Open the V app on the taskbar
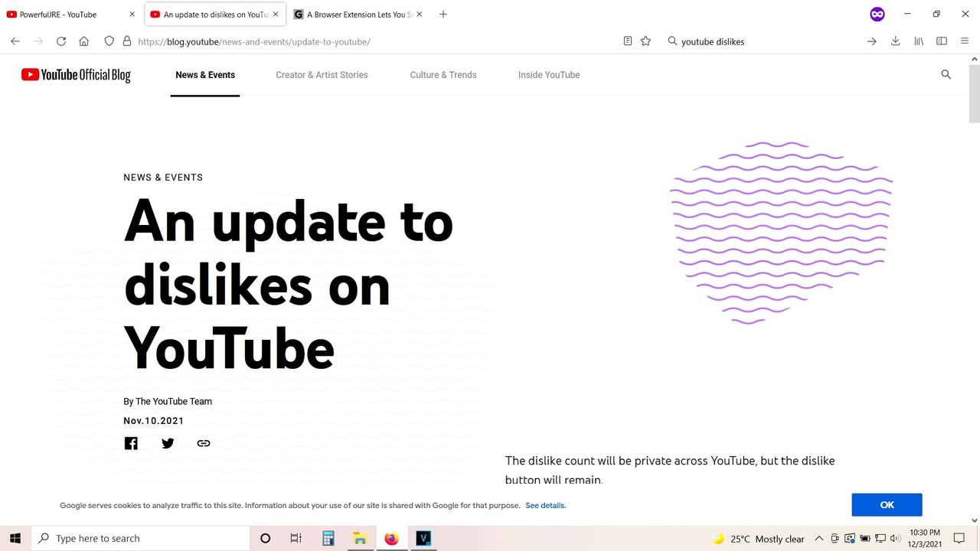The width and height of the screenshot is (980, 551). coord(423,538)
